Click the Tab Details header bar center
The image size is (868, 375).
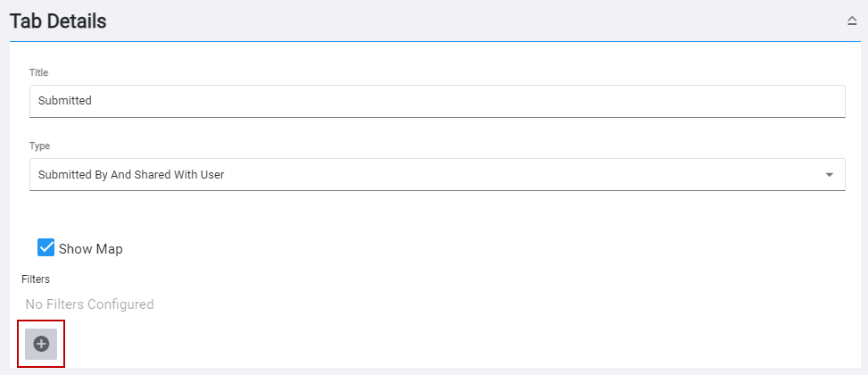(434, 21)
